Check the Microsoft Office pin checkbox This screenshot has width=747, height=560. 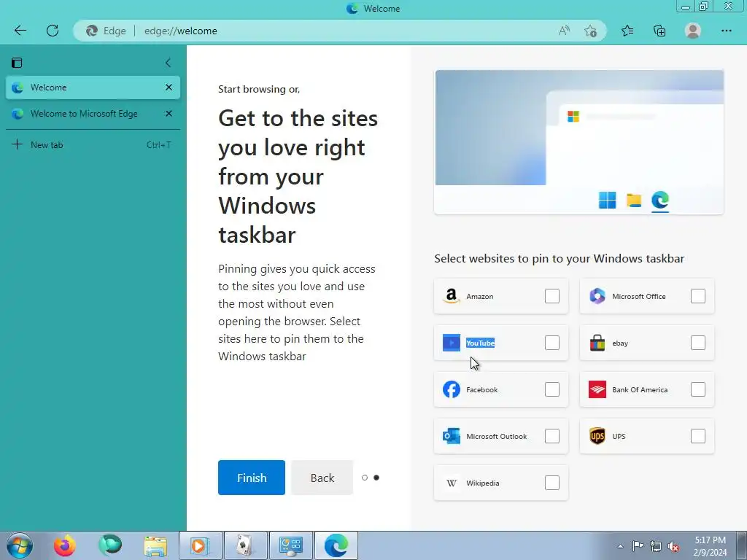pyautogui.click(x=698, y=296)
